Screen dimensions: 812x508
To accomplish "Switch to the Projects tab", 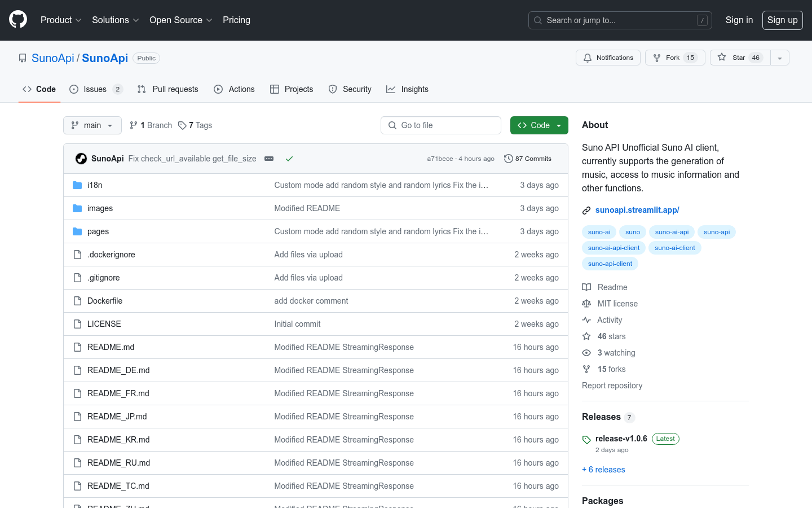I will point(292,89).
